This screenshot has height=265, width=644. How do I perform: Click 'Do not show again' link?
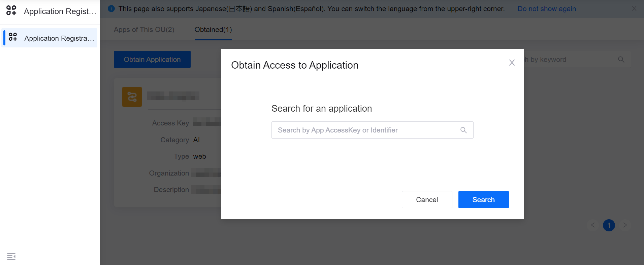coord(546,9)
